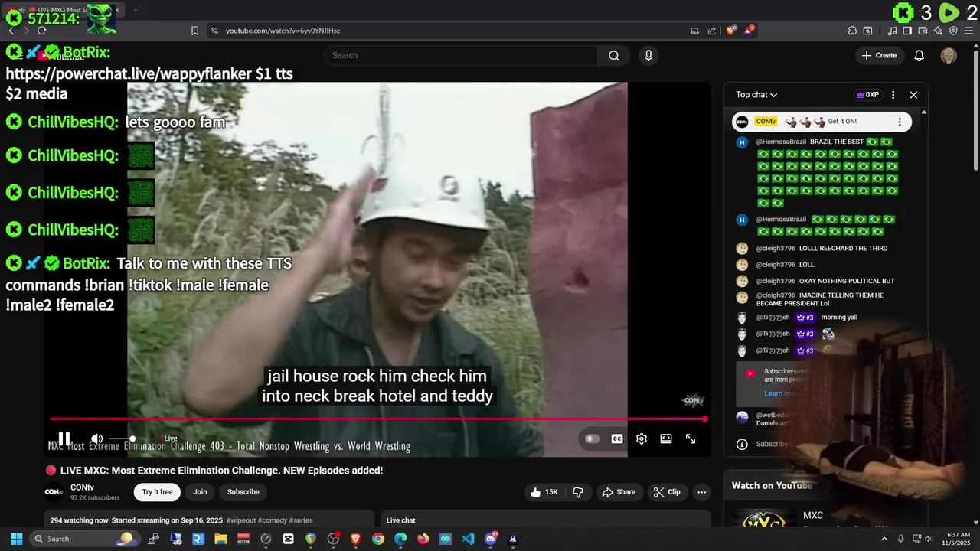Click the red live progress bar
980x551 pixels.
377,419
